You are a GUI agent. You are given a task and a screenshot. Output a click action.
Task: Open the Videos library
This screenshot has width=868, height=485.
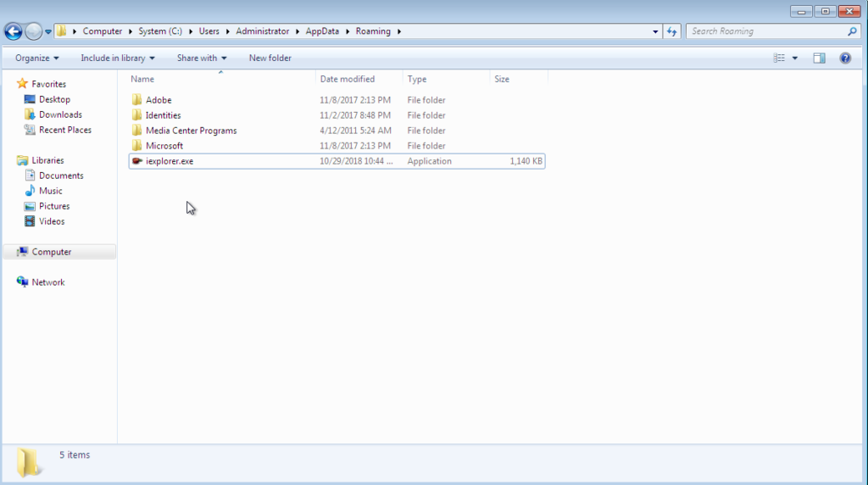pos(52,221)
